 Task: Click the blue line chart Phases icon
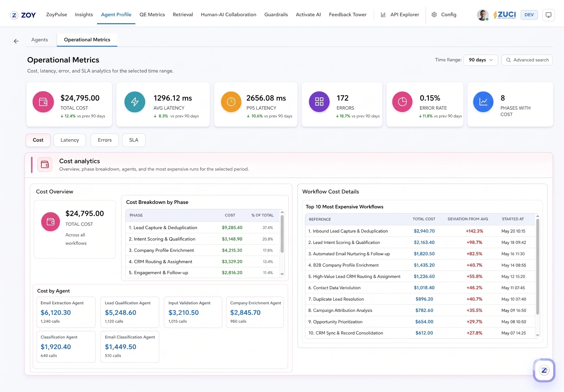coord(483,102)
